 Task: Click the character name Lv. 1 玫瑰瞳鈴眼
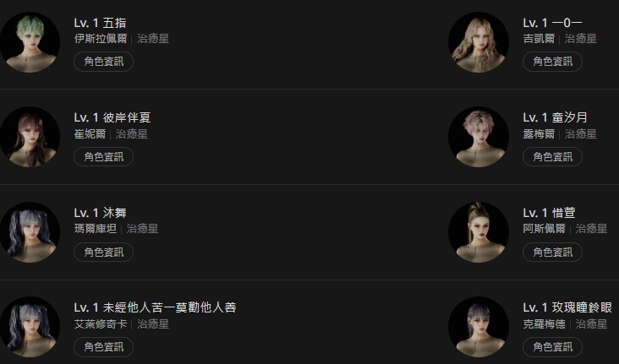(x=567, y=307)
